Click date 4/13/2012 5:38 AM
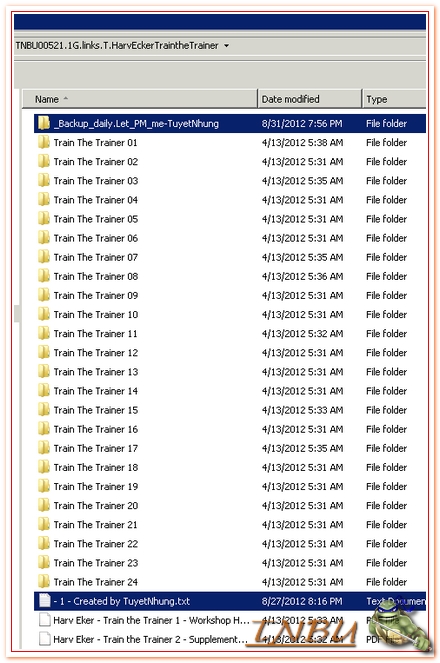 302,142
